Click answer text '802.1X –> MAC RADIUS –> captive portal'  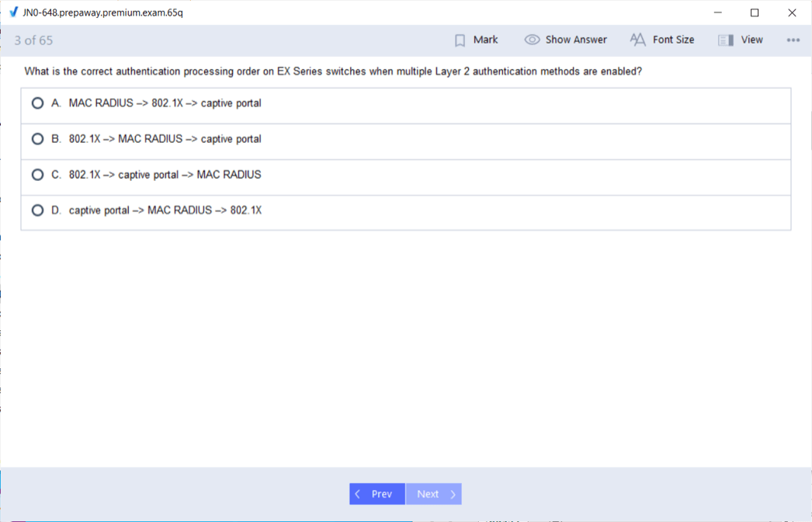pyautogui.click(x=165, y=139)
